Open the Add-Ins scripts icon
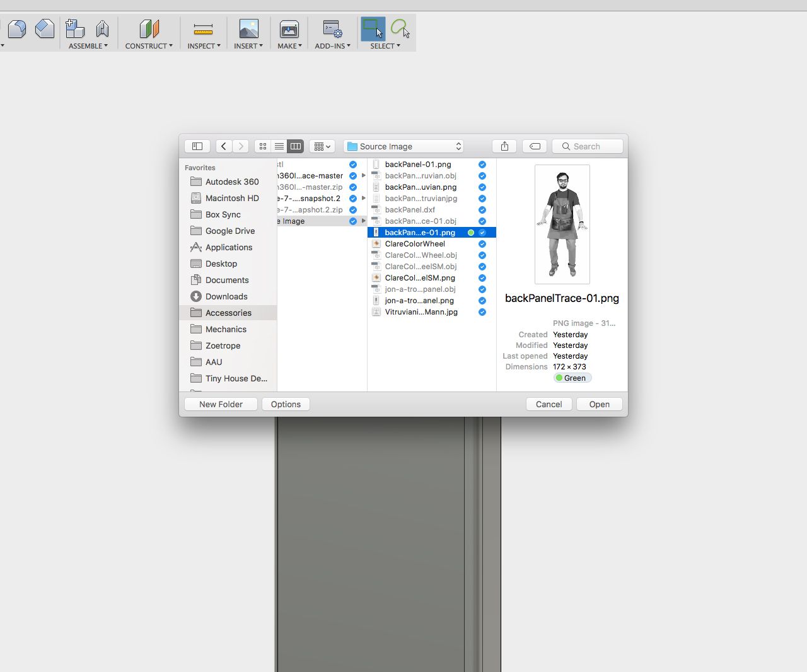The width and height of the screenshot is (807, 672). pos(332,29)
